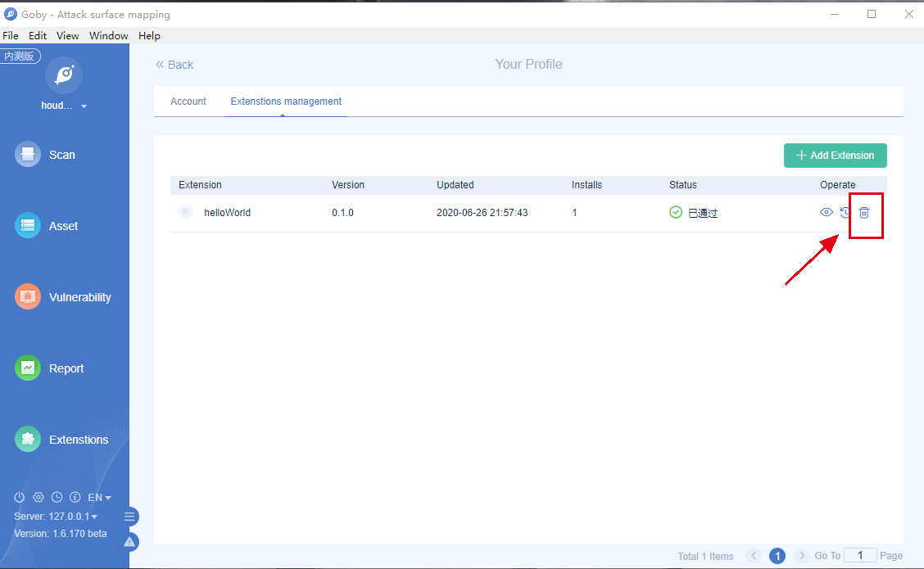The height and width of the screenshot is (569, 924).
Task: Click the power icon in sidebar
Action: 20,497
